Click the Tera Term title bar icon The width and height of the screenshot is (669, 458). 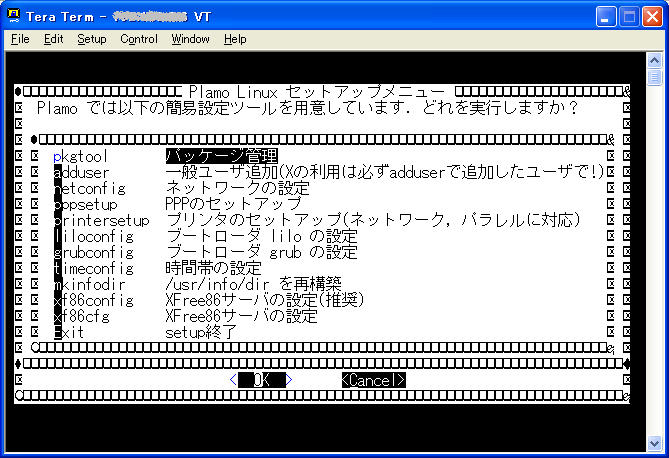tap(14, 16)
